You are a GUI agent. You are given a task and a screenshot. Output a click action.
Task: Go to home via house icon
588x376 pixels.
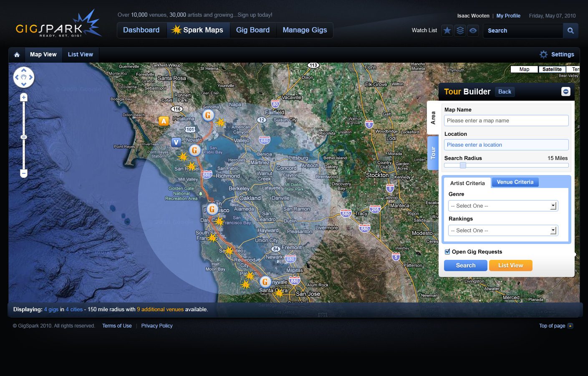17,55
